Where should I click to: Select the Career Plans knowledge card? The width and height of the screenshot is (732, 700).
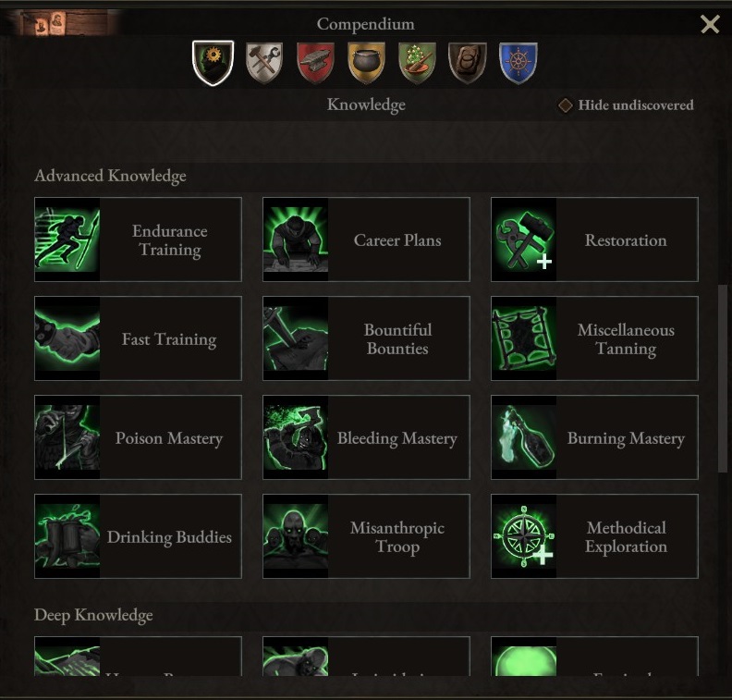tap(367, 239)
